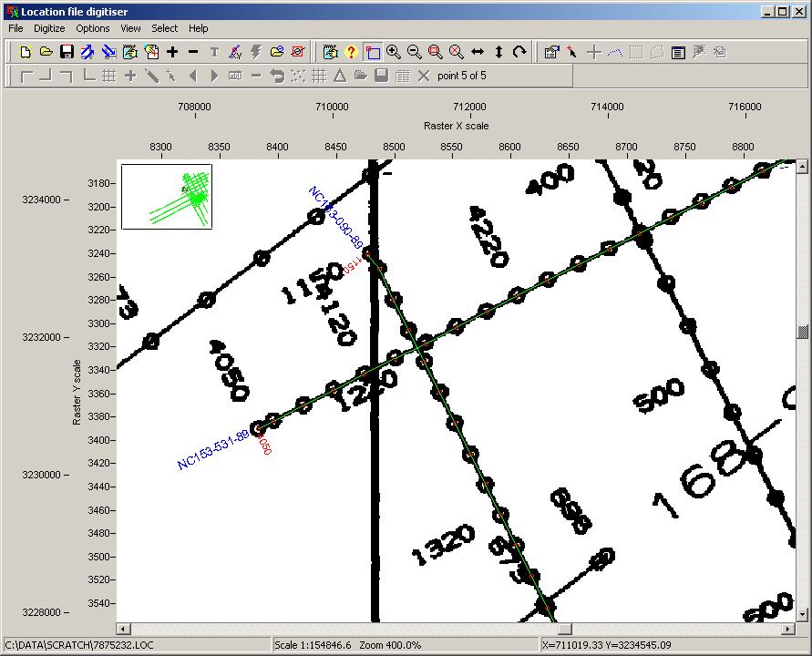Viewport: 812px width, 656px height.
Task: Activate the lightning bolt digitizing tool
Action: (255, 52)
